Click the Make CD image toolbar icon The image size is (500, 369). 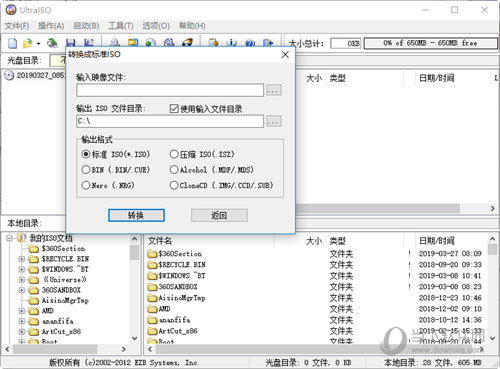click(x=115, y=43)
